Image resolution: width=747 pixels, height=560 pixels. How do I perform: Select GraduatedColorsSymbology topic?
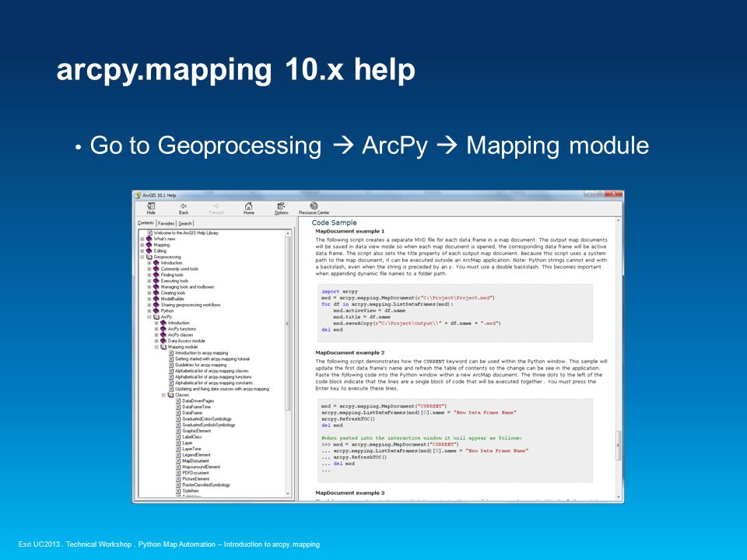tap(207, 419)
